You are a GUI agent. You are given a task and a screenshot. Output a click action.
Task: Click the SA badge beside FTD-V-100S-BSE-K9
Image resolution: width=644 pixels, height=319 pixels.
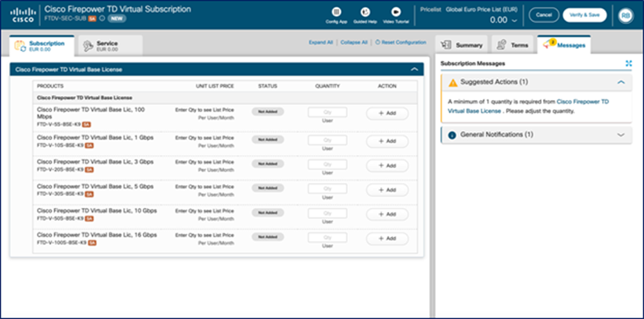click(92, 242)
